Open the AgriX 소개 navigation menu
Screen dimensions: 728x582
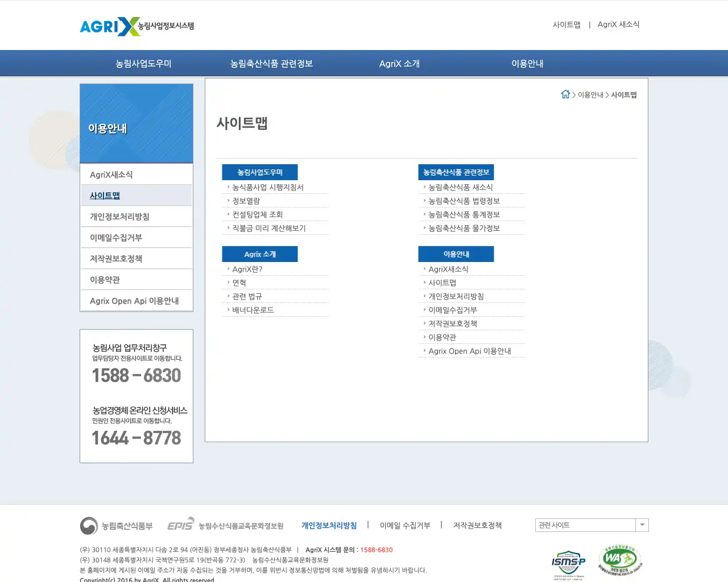(x=400, y=63)
